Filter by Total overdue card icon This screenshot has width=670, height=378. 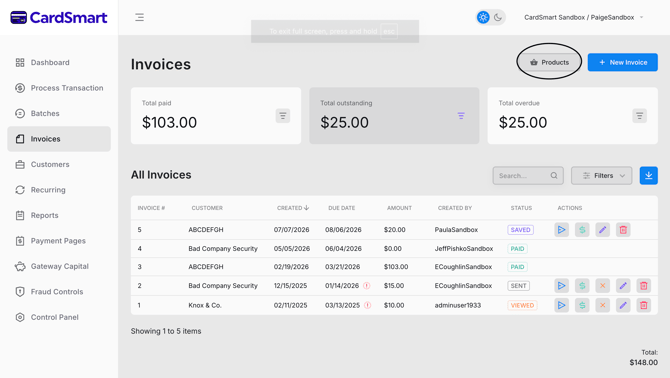(639, 116)
